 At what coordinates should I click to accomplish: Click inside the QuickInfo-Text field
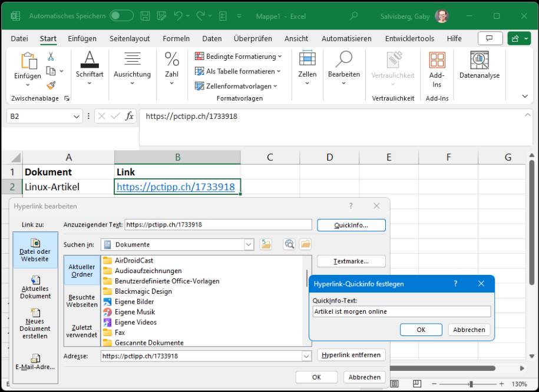coord(401,311)
